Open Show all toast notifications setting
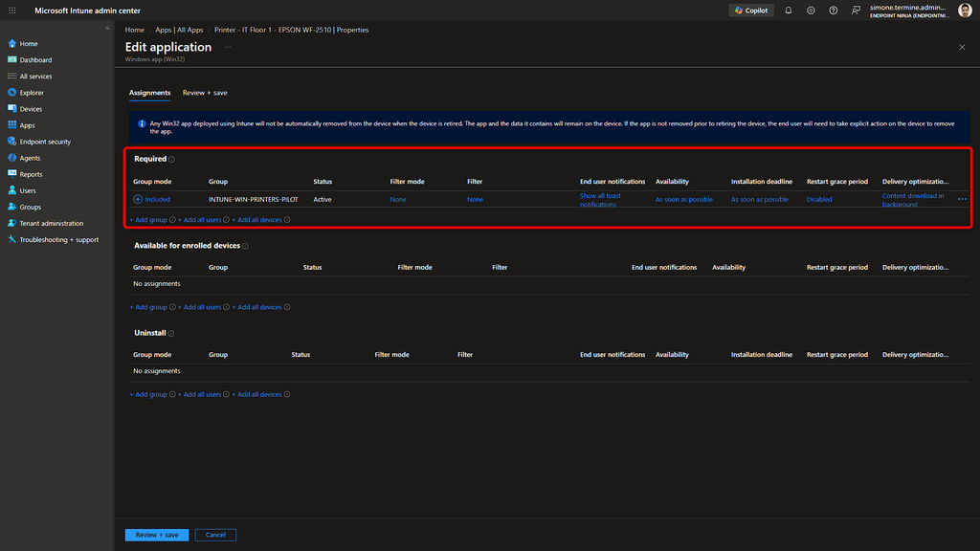Viewport: 980px width, 551px height. pos(600,200)
